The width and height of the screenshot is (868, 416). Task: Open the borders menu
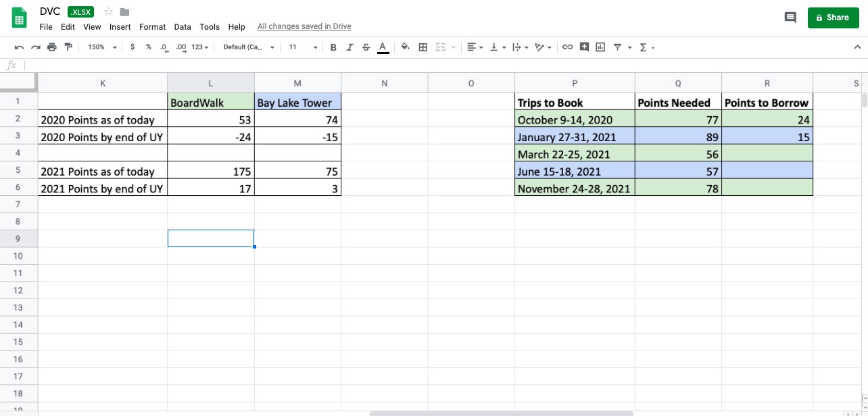pos(423,47)
